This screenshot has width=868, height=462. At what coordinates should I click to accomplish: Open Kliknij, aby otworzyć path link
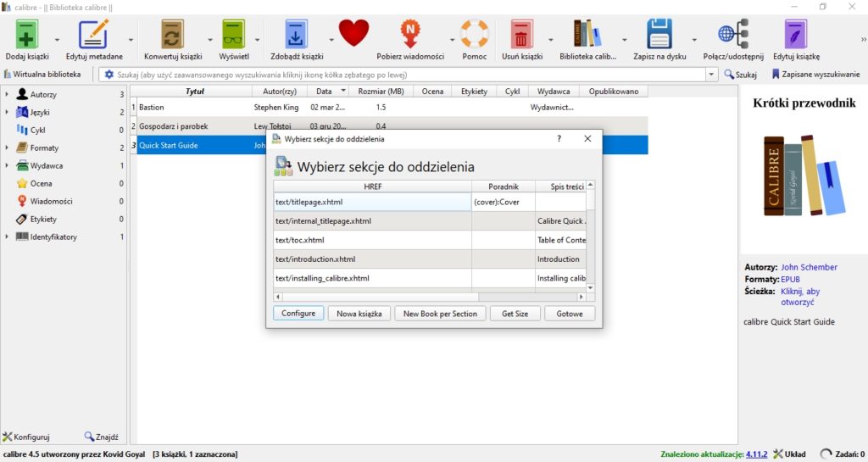click(x=800, y=297)
